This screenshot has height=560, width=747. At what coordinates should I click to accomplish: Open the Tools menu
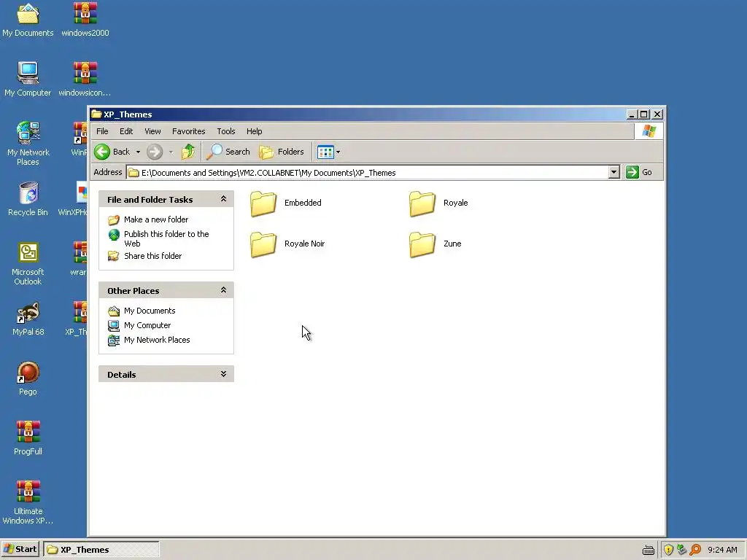click(x=226, y=131)
